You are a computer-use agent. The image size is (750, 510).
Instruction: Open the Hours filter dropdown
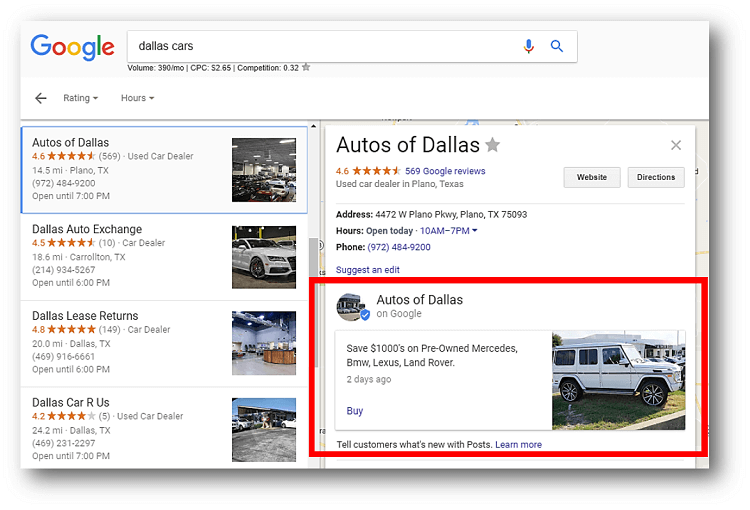pyautogui.click(x=137, y=98)
